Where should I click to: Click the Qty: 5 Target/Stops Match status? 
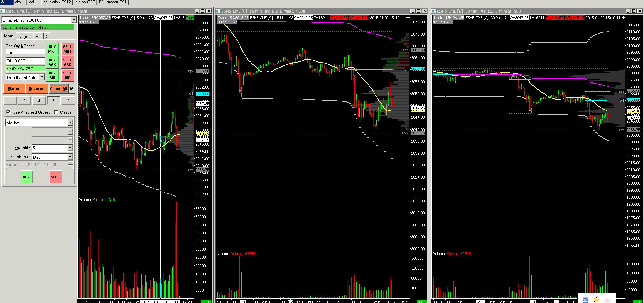[38, 27]
